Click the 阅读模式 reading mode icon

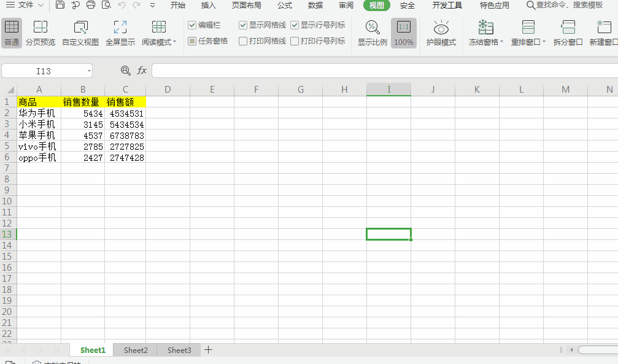[x=159, y=27]
